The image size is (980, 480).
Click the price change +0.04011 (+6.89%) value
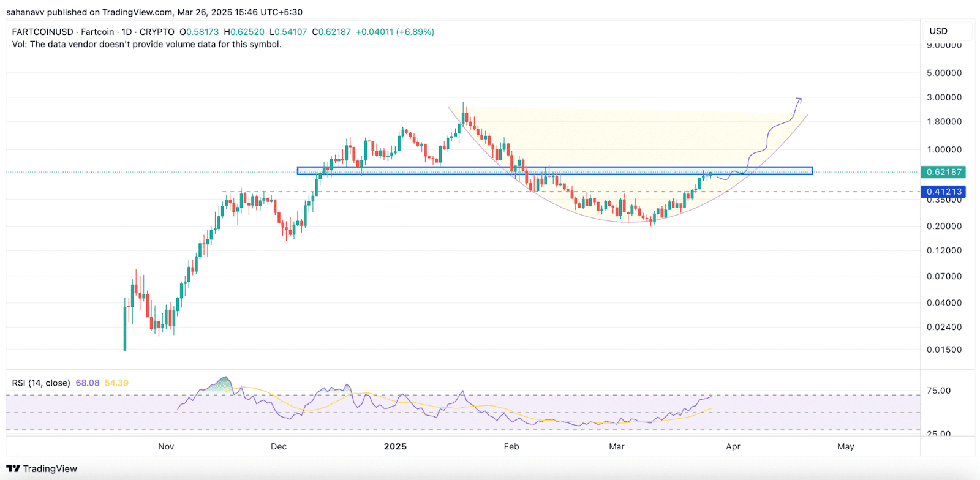tap(395, 32)
